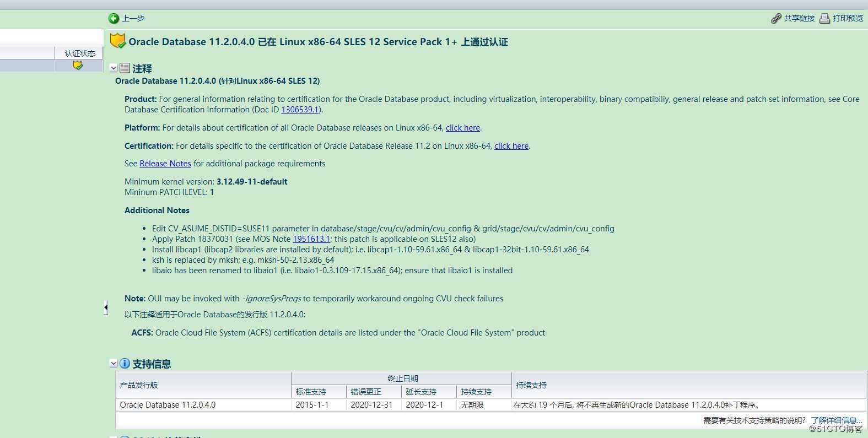Click the green back arrow icon

coord(114,19)
